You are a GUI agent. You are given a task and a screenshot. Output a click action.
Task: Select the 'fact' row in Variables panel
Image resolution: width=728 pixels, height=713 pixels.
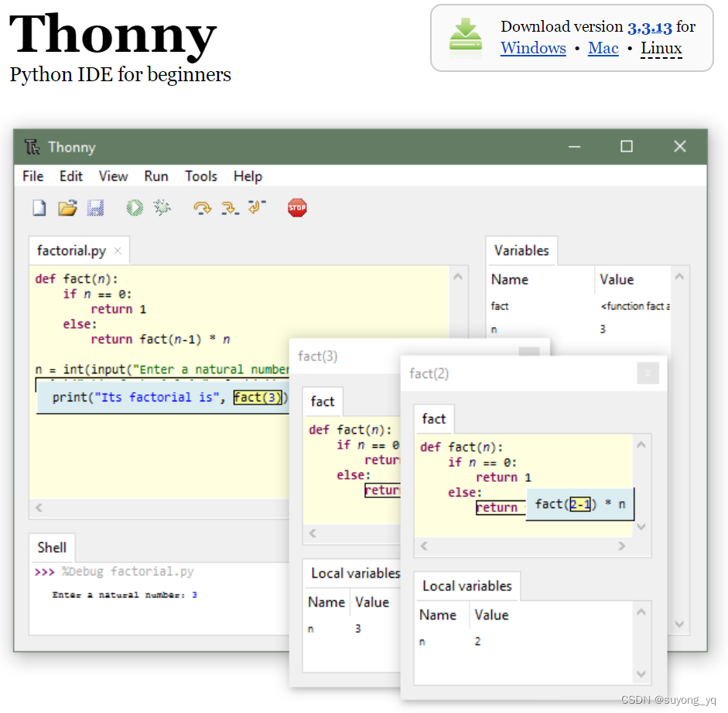tap(579, 306)
